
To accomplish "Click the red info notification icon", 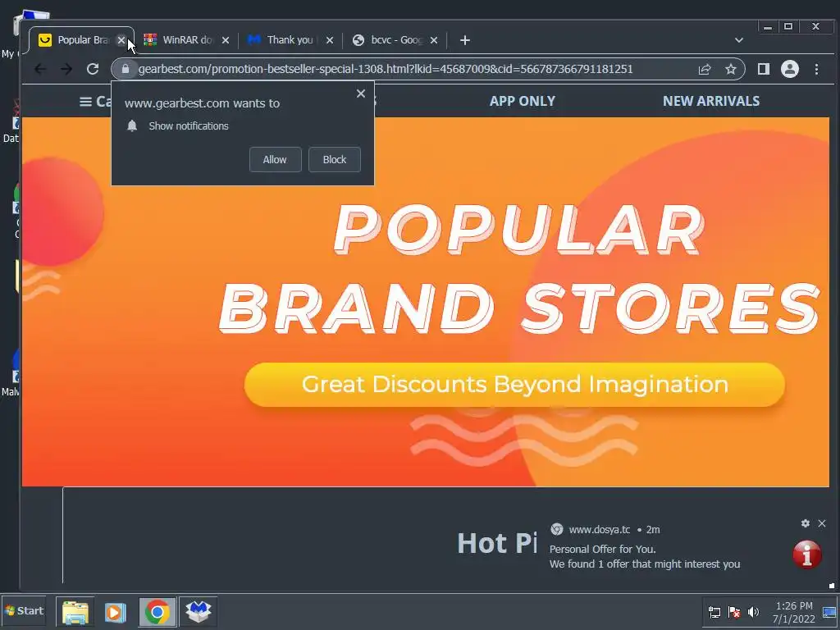I will (807, 554).
